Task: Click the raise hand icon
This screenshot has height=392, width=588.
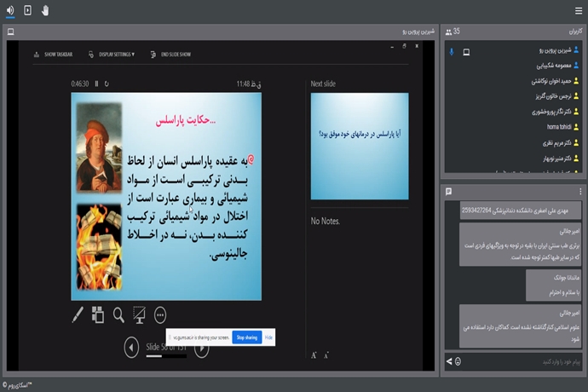Action: pos(45,10)
